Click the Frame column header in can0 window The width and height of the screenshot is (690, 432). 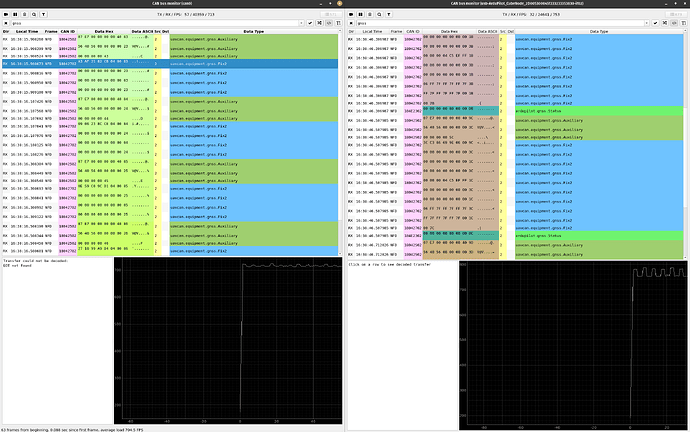coord(51,32)
